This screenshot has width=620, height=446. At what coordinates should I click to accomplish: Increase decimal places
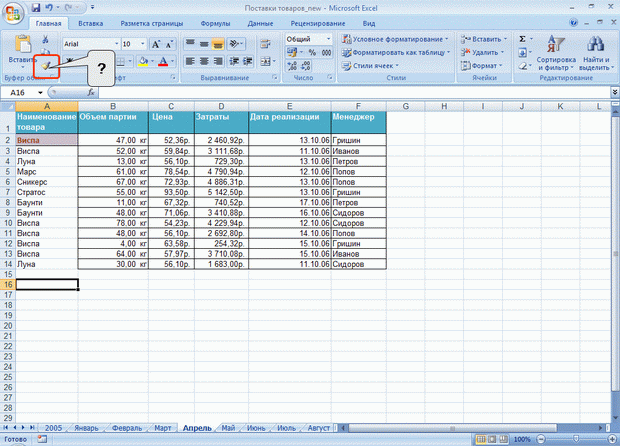292,66
